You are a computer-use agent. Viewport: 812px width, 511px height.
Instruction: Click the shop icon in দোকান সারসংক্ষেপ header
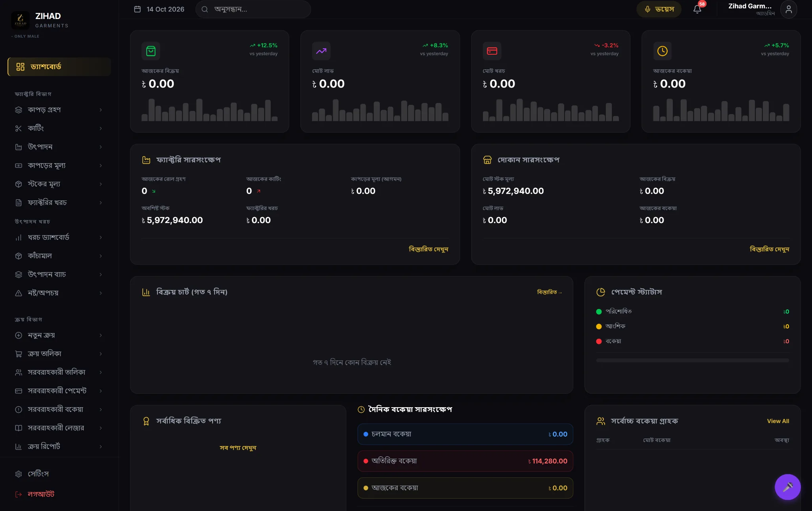(487, 160)
